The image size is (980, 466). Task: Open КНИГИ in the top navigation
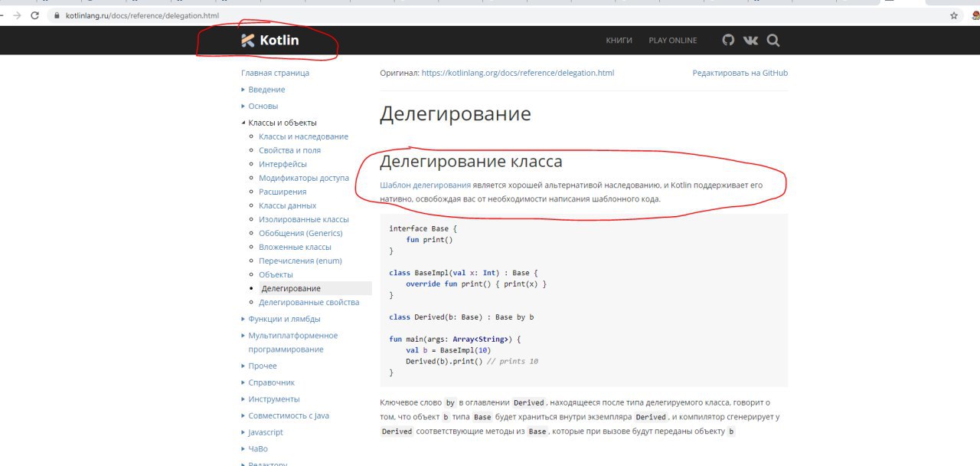tap(619, 41)
